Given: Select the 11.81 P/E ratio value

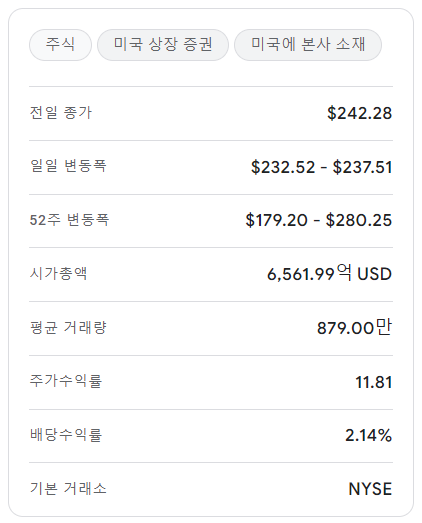Looking at the screenshot, I should click(374, 382).
